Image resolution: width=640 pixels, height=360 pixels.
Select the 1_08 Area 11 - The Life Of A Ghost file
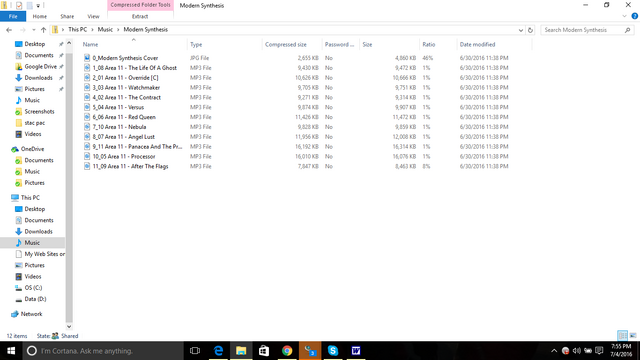[x=134, y=68]
